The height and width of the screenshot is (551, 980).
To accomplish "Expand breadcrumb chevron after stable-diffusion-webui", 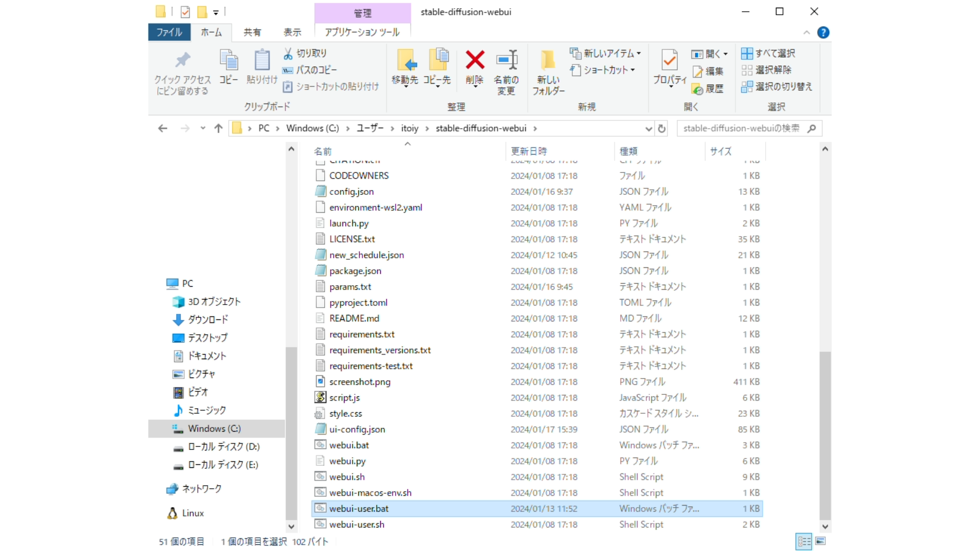I will 535,129.
